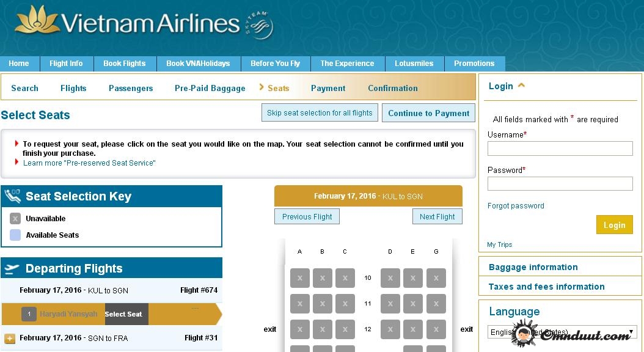This screenshot has height=352, width=644.
Task: Focus the Username input field
Action: pos(560,148)
